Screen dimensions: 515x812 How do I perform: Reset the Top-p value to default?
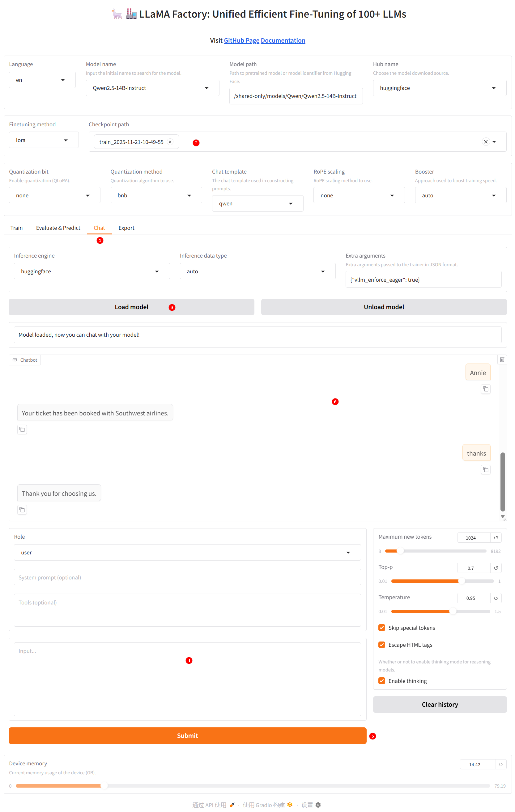click(x=496, y=568)
